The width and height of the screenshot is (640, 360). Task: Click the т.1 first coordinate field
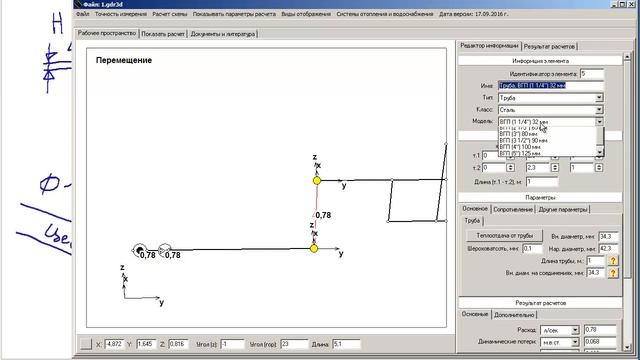[494, 156]
